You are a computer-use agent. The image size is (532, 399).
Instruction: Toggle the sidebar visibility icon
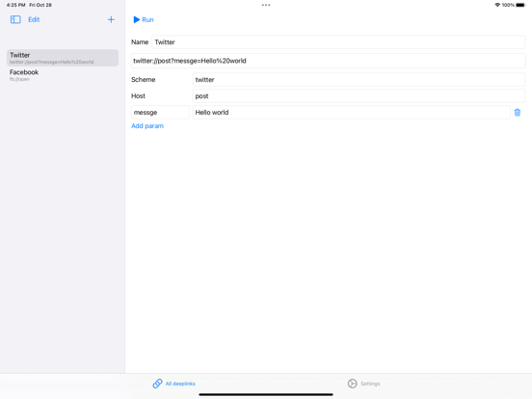[x=15, y=19]
